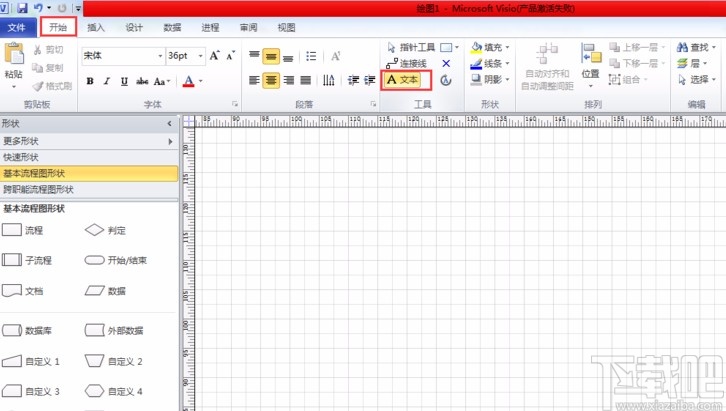Select the Text Block tool icon
726x411 pixels.
(x=446, y=81)
